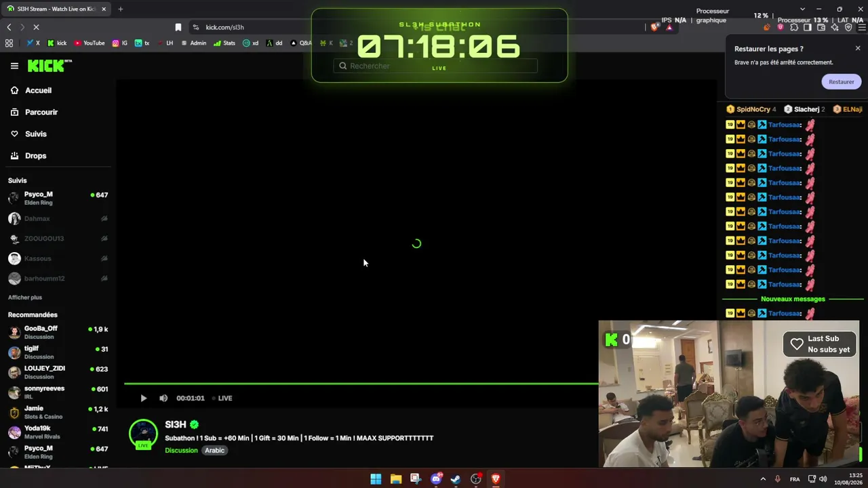The image size is (868, 488).
Task: Open offline followed channel barhoumm12
Action: click(x=58, y=279)
